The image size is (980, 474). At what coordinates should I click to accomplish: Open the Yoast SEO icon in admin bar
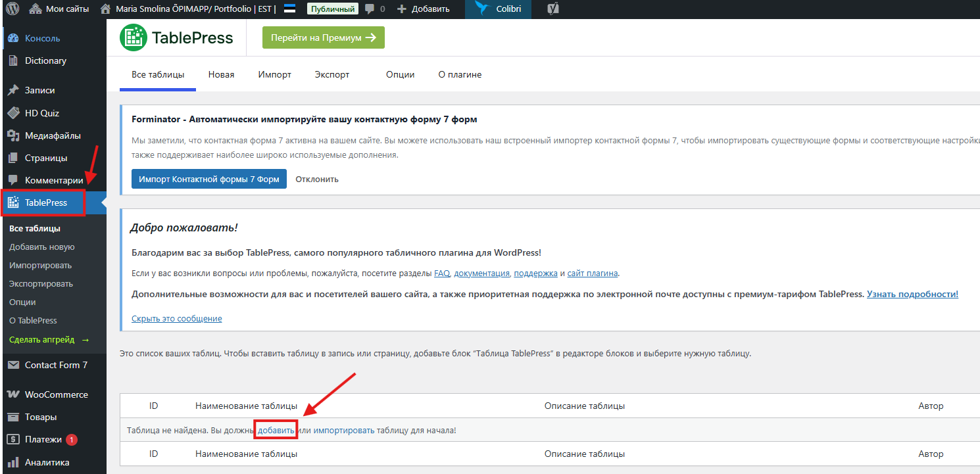(554, 9)
